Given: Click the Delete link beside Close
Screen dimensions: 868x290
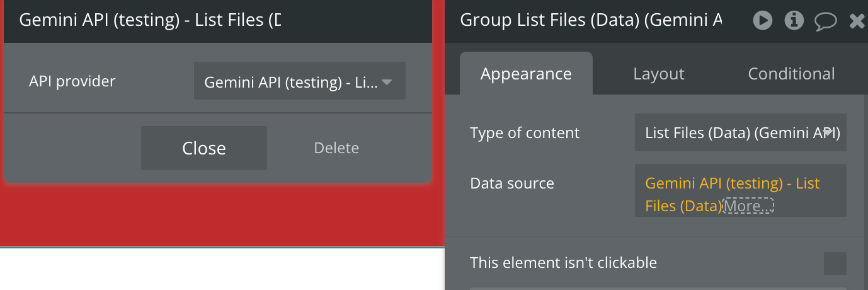Looking at the screenshot, I should click(x=336, y=148).
